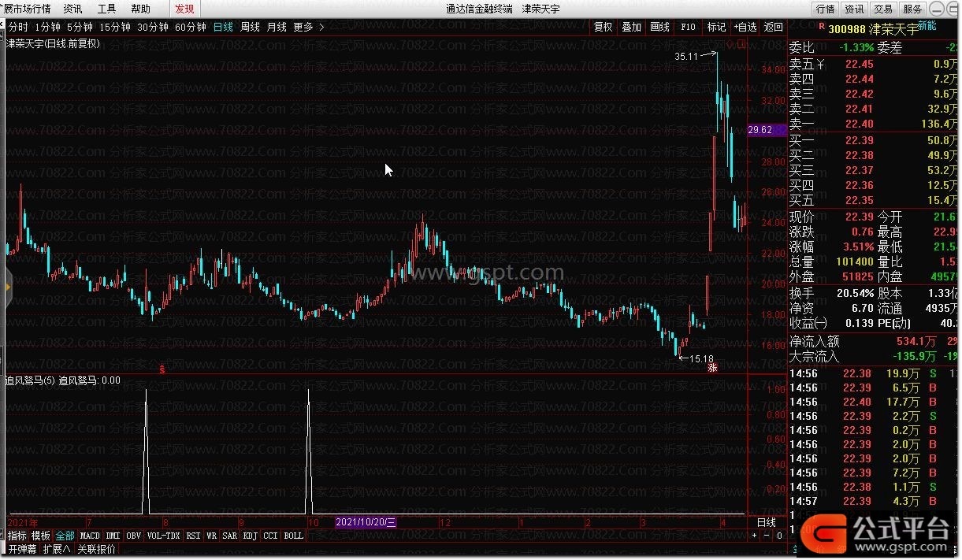
Task: Add stock via +自选 button
Action: coord(745,27)
